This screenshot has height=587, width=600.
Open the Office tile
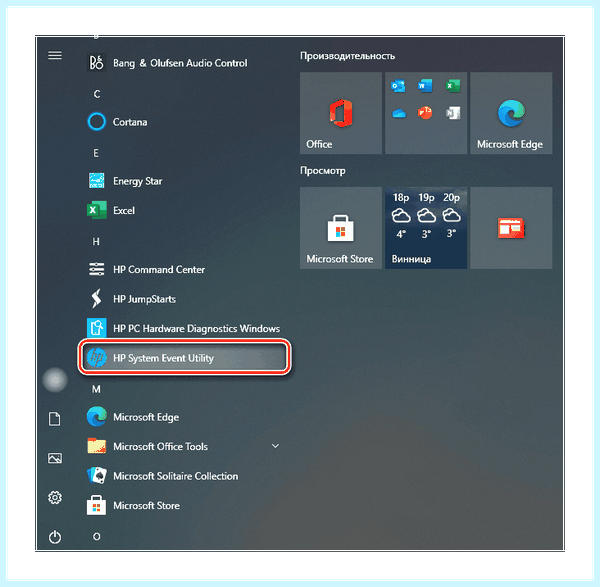pyautogui.click(x=341, y=113)
